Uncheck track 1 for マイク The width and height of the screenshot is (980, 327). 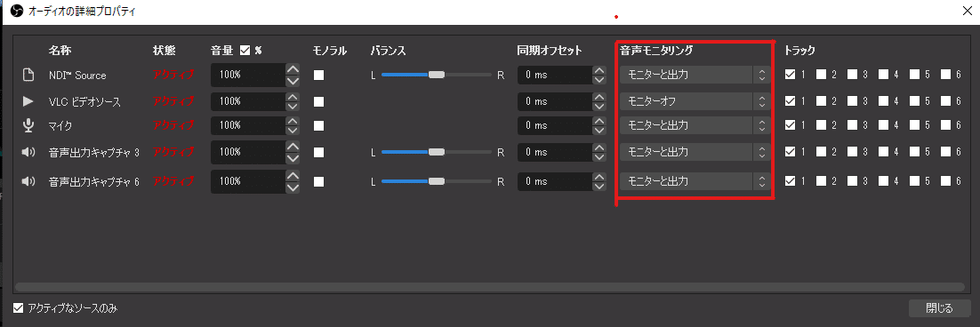[x=790, y=125]
